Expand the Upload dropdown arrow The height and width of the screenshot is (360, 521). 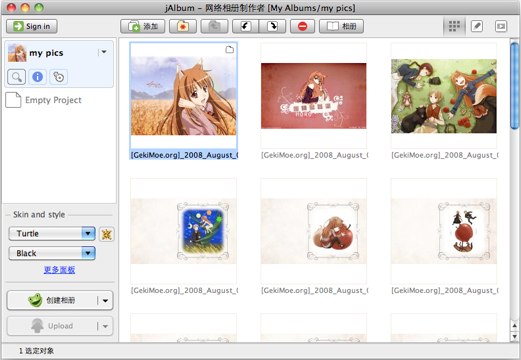click(x=105, y=326)
